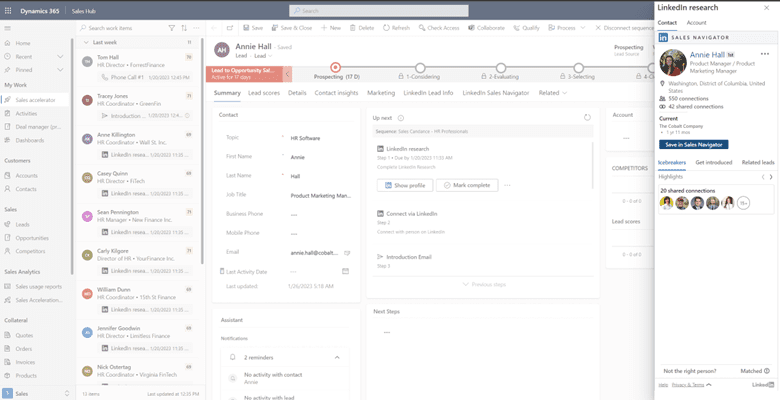Qualify the lead from toolbar
The height and width of the screenshot is (400, 780).
click(526, 28)
